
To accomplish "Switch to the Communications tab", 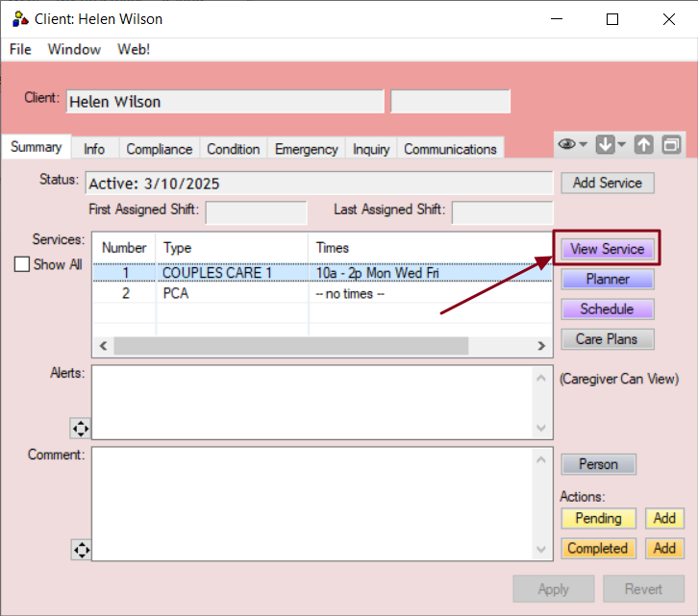I will tap(450, 149).
